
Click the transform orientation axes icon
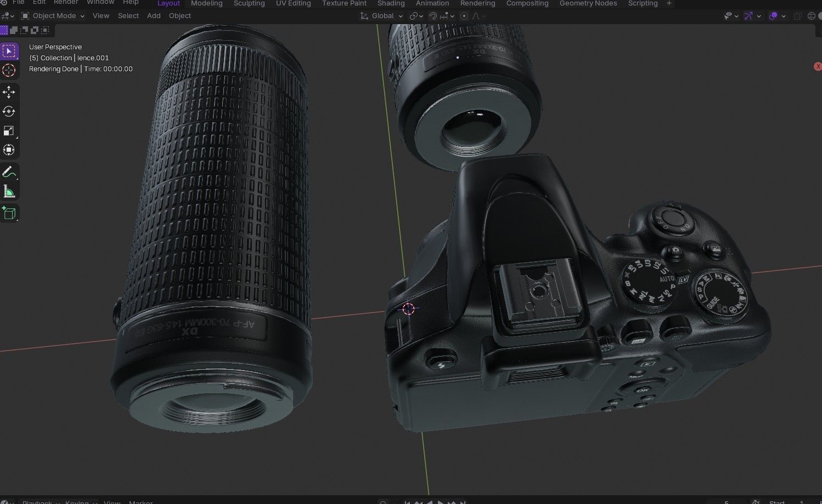pos(364,16)
